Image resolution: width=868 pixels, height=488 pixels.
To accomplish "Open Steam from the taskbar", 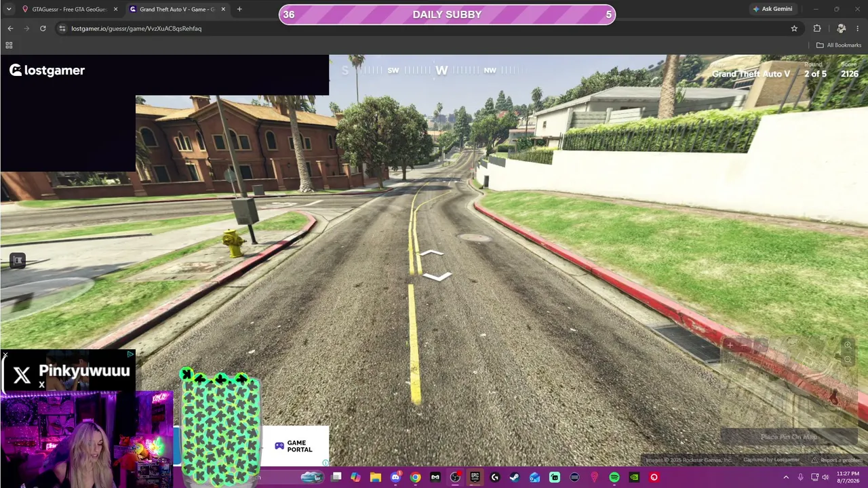I will point(515,477).
